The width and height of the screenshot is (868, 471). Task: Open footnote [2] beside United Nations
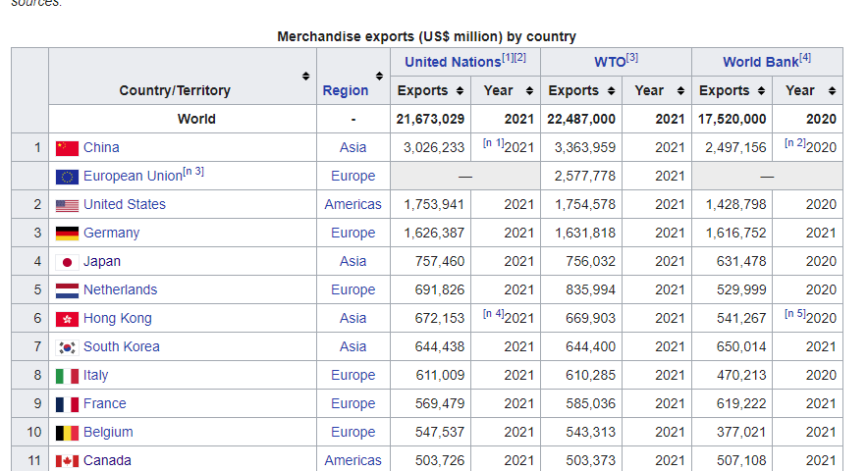click(519, 58)
